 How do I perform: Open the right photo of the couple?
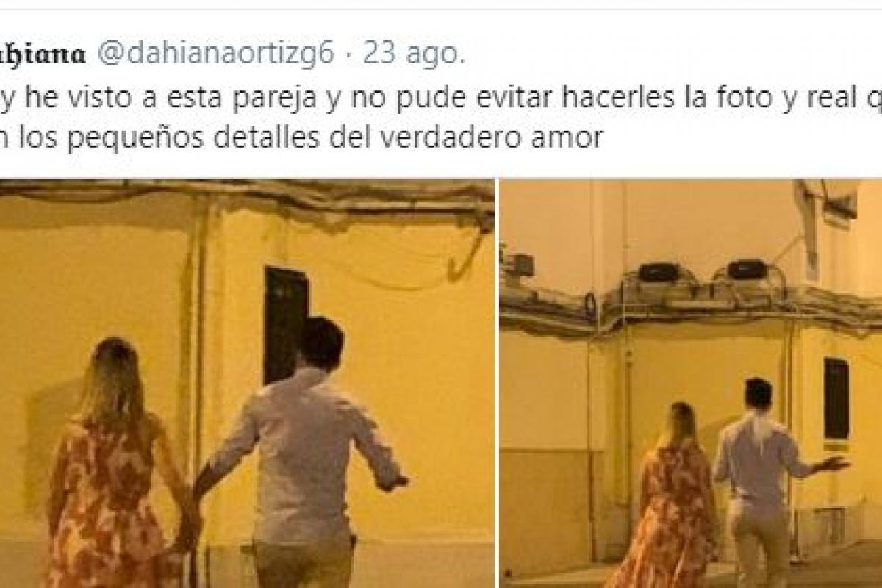tap(691, 384)
